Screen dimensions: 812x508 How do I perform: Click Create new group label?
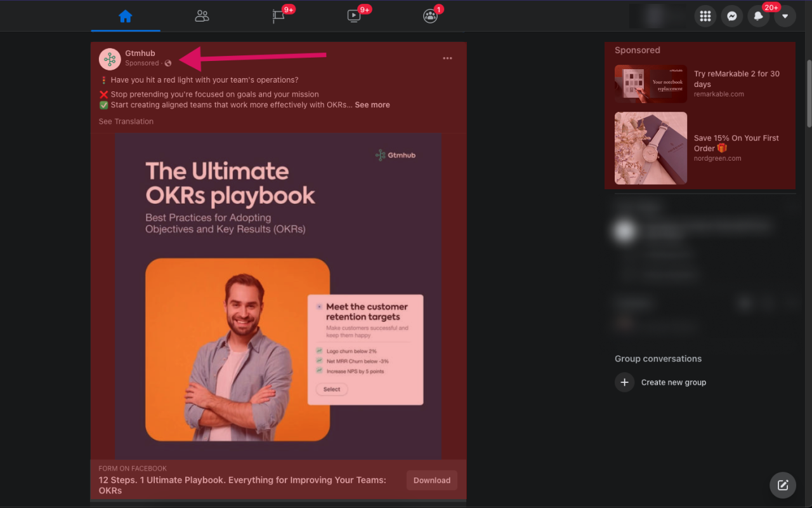pyautogui.click(x=674, y=382)
